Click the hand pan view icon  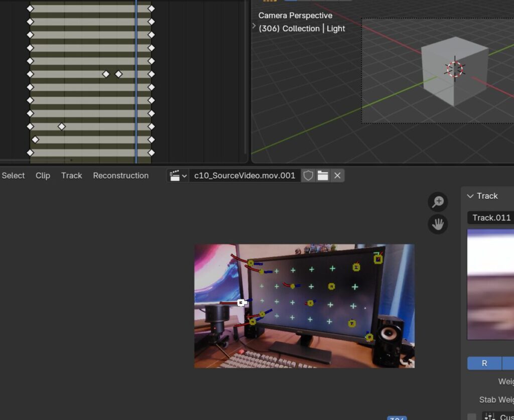[x=438, y=224]
